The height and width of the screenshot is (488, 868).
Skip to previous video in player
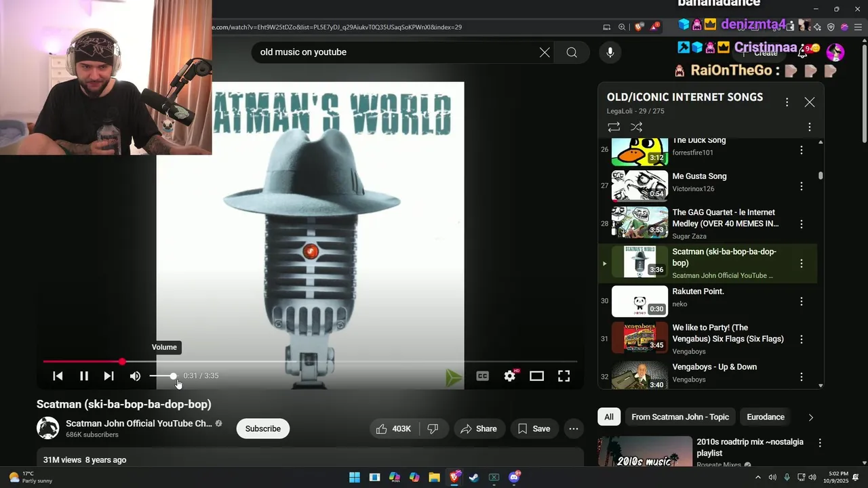pyautogui.click(x=58, y=375)
